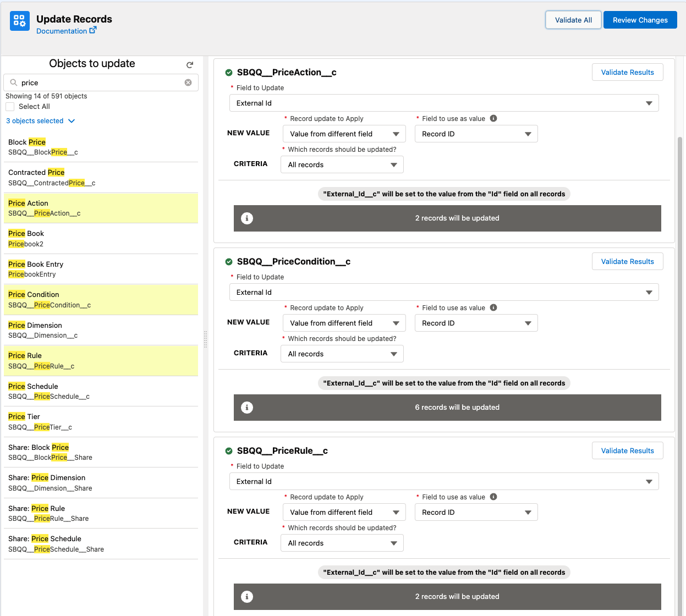Deselect the Price Condition object
Screen dimensions: 686x616
click(x=101, y=299)
